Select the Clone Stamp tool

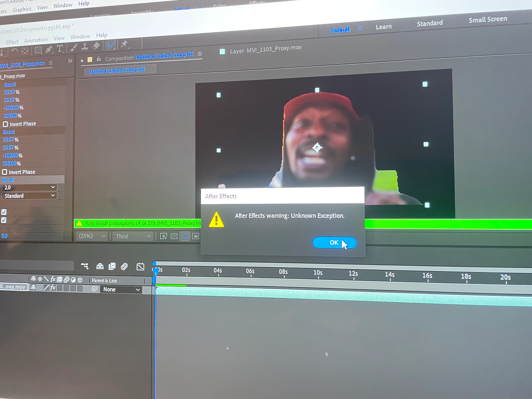[84, 47]
